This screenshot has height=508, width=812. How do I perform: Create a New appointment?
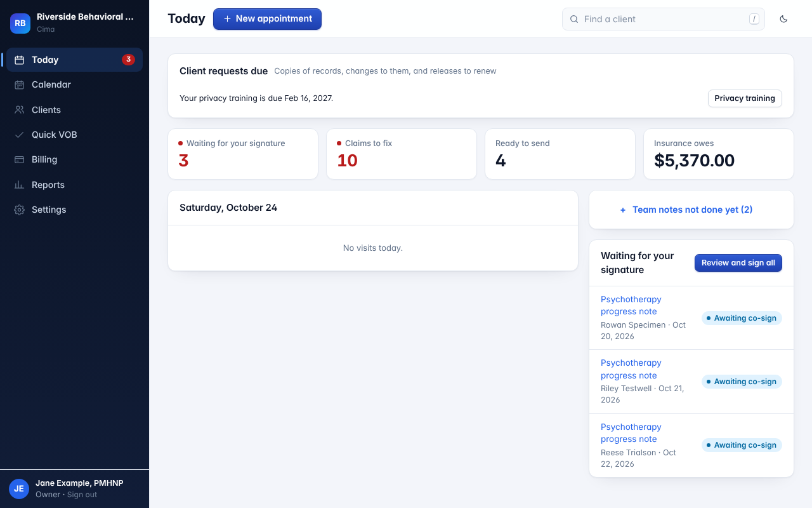[x=267, y=19]
